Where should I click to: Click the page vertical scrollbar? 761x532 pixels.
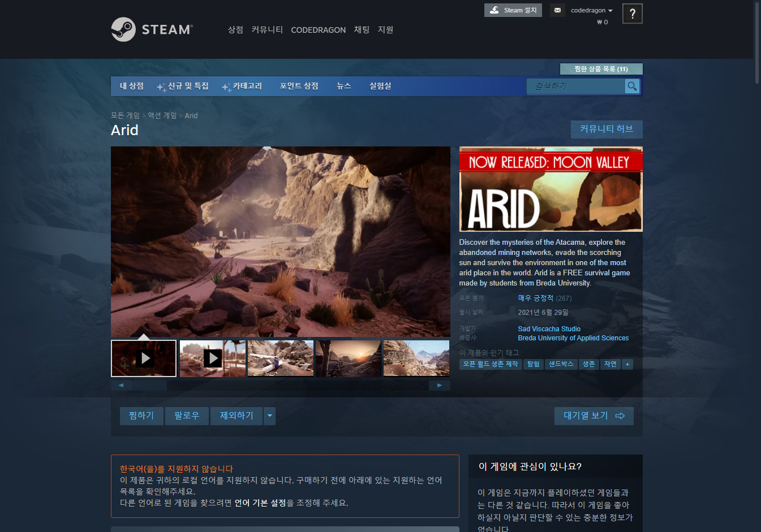pyautogui.click(x=757, y=42)
